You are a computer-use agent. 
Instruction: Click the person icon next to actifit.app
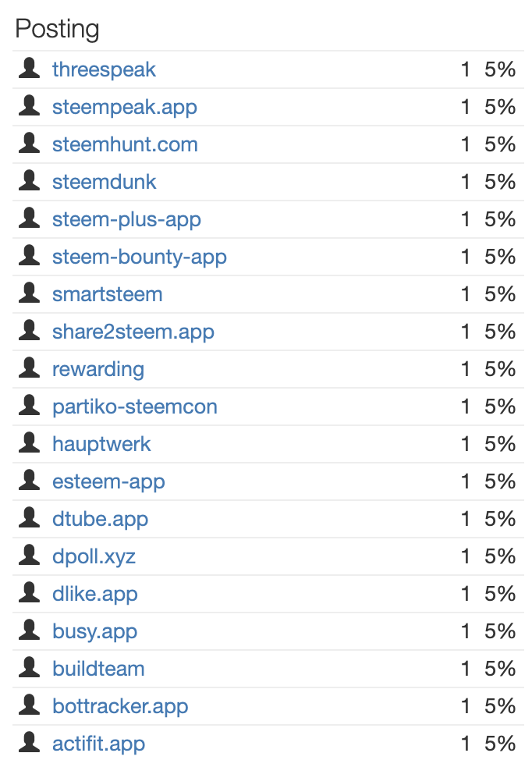click(29, 743)
